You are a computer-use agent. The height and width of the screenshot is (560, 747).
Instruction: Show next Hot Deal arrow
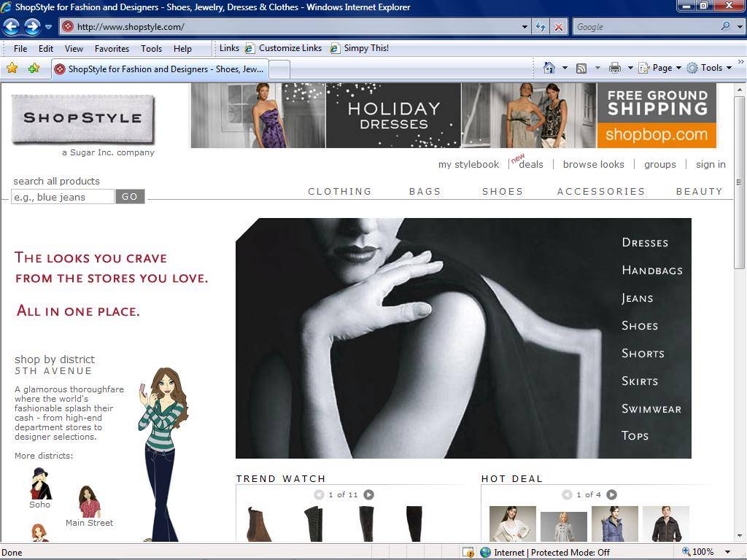(611, 494)
